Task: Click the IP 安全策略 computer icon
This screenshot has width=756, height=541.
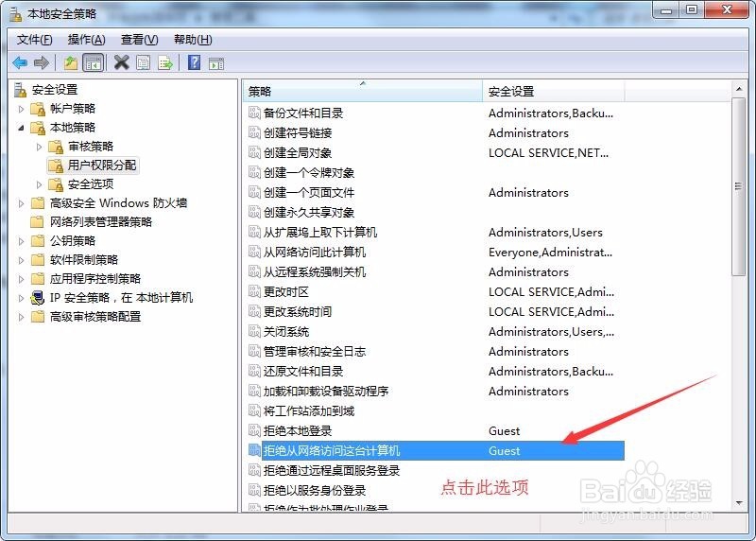Action: (38, 298)
